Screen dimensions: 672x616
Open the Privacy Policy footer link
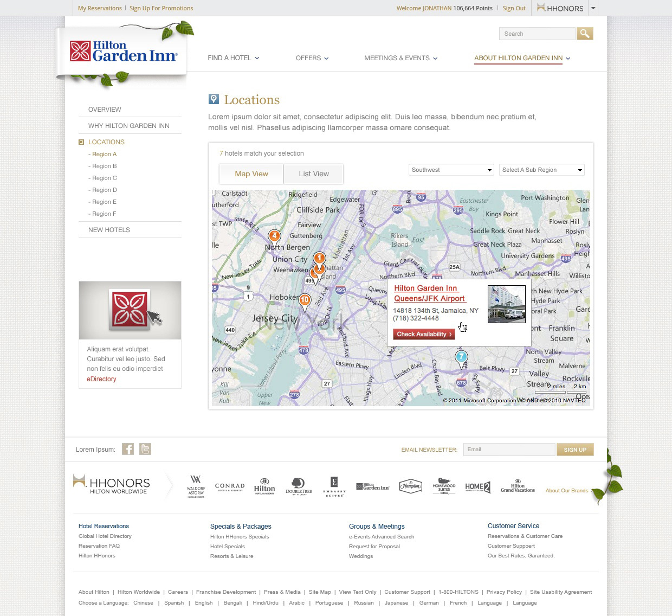(504, 592)
